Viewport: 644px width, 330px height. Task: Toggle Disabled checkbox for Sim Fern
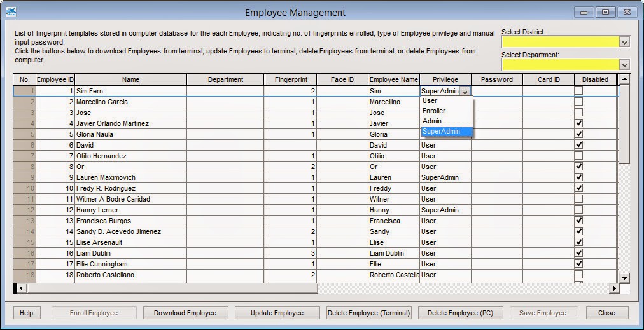coord(578,91)
